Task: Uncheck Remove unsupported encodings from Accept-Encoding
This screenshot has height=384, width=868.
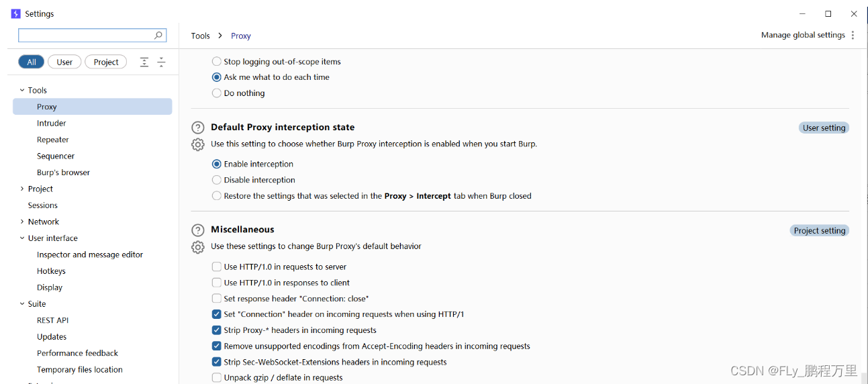Action: 217,346
